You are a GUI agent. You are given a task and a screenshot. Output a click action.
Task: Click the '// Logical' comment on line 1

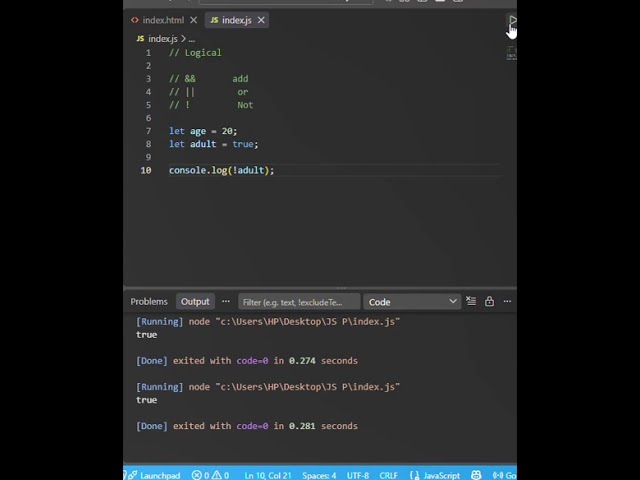point(195,53)
